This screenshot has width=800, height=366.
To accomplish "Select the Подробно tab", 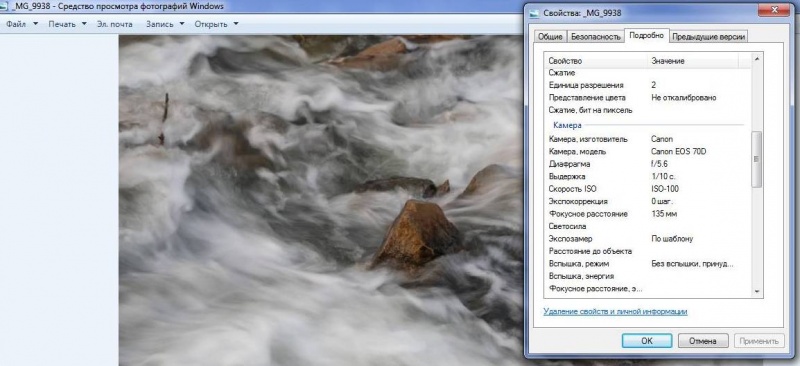I will [646, 35].
